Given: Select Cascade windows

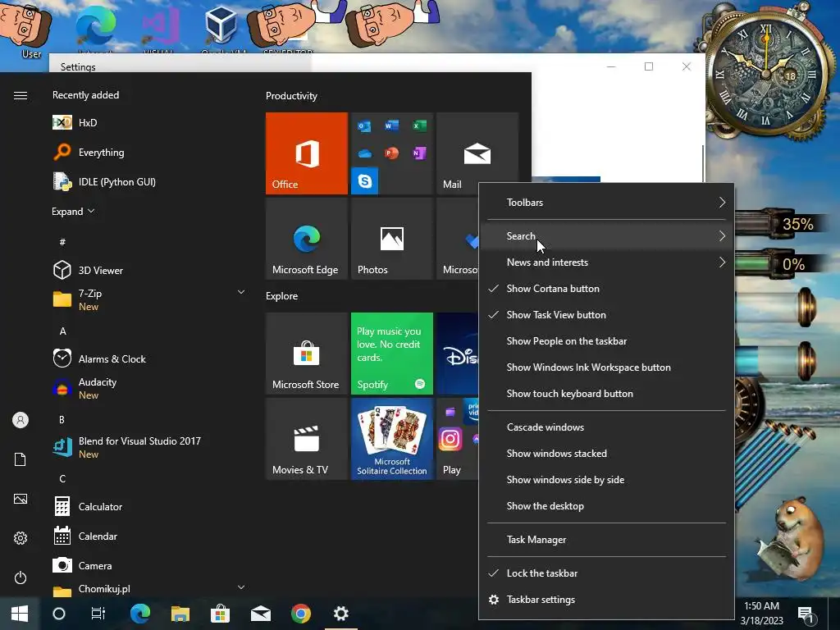Looking at the screenshot, I should 606,427.
